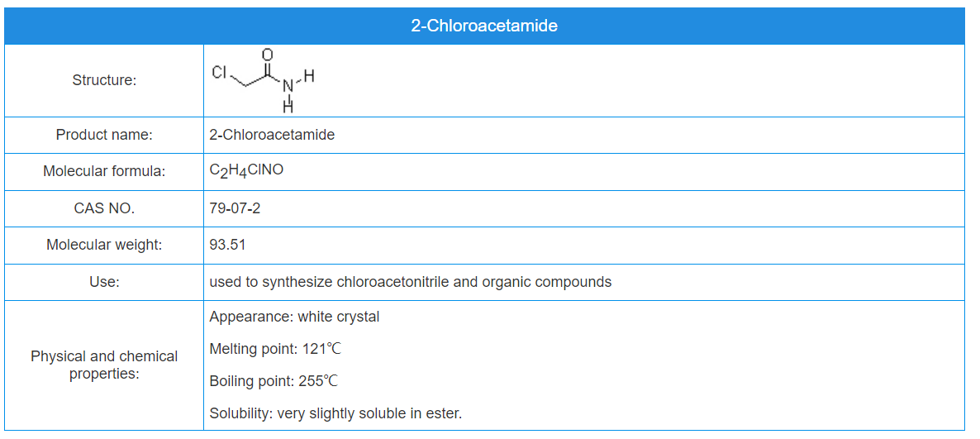980x439 pixels.
Task: Click the 2-Chloroacetamide product name value
Action: (x=272, y=135)
